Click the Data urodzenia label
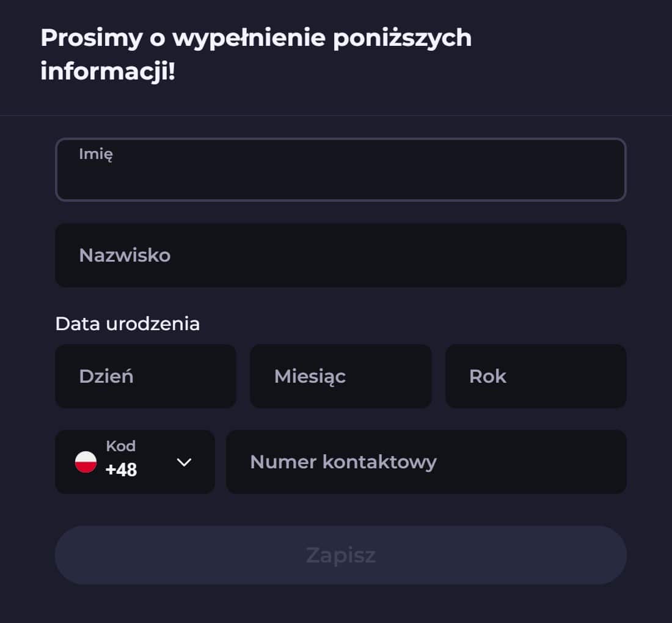 (127, 323)
